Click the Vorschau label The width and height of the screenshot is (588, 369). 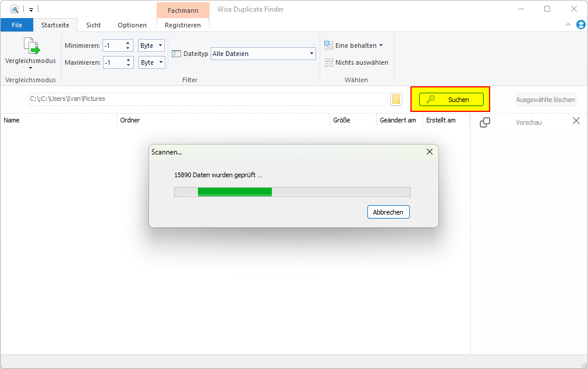coord(529,122)
